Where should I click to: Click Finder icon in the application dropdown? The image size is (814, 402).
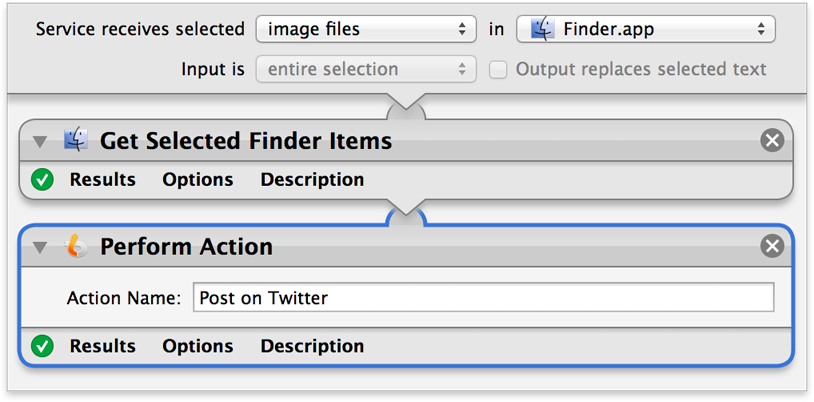click(x=541, y=29)
